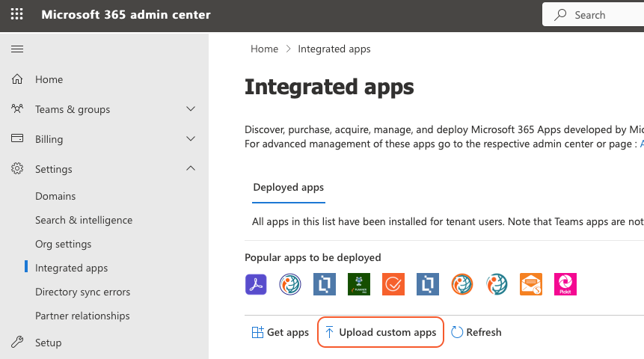Click the orange envelope mail app icon
This screenshot has width=644, height=359.
[x=531, y=284]
